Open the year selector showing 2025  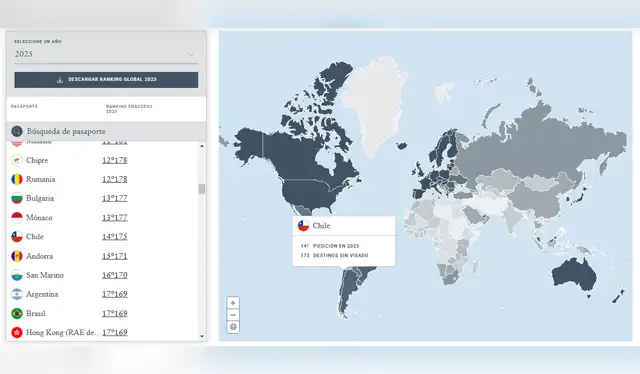click(x=106, y=54)
